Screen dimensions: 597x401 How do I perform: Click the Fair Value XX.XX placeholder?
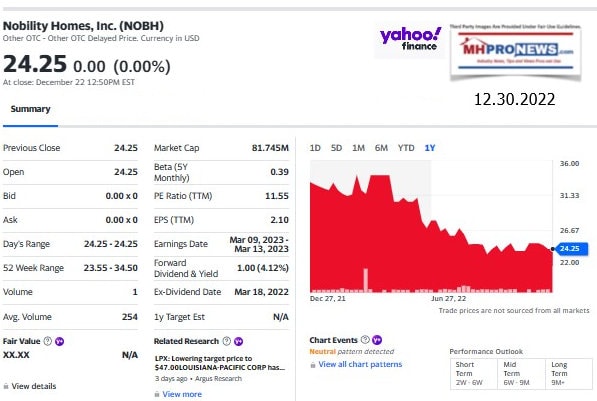tap(16, 355)
